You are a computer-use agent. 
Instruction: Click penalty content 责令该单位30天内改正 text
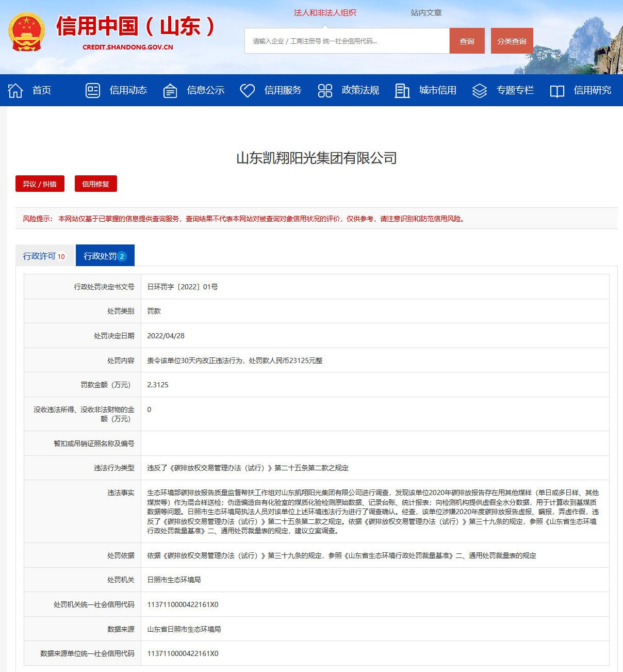(235, 360)
